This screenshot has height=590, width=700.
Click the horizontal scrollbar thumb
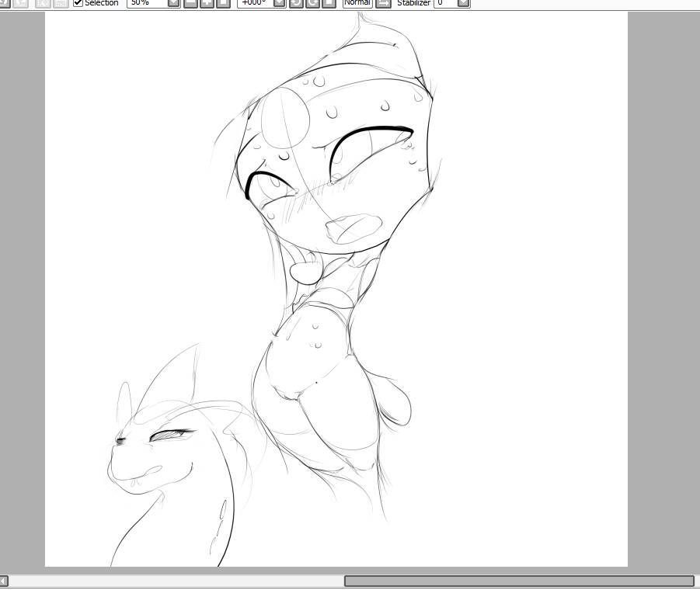519,581
